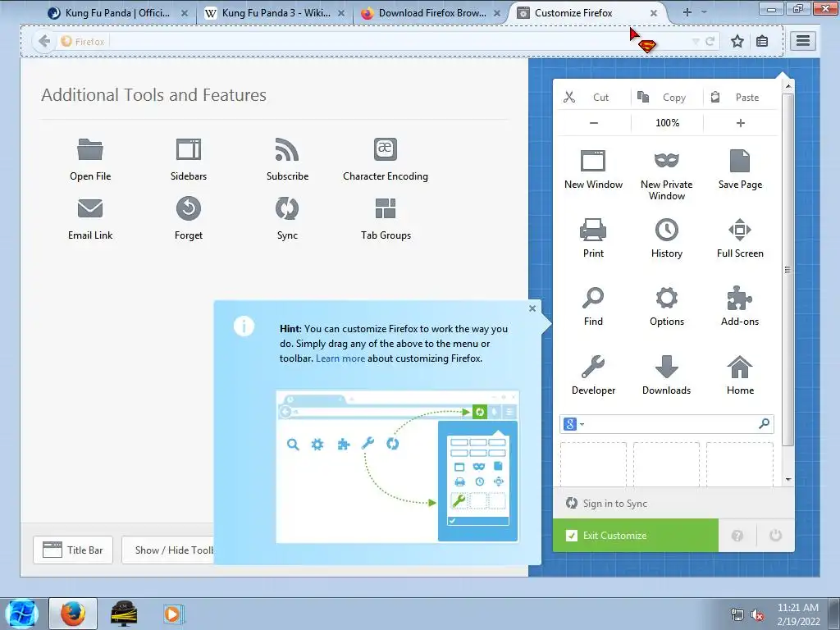840x630 pixels.
Task: Click Firefox icon in the taskbar
Action: (x=73, y=614)
